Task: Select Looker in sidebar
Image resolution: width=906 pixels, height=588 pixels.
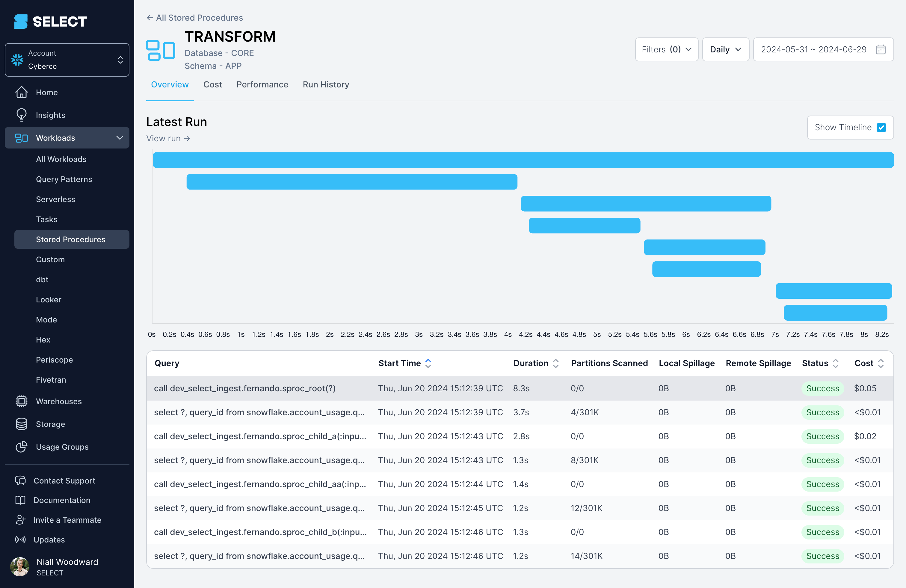Action: click(48, 300)
